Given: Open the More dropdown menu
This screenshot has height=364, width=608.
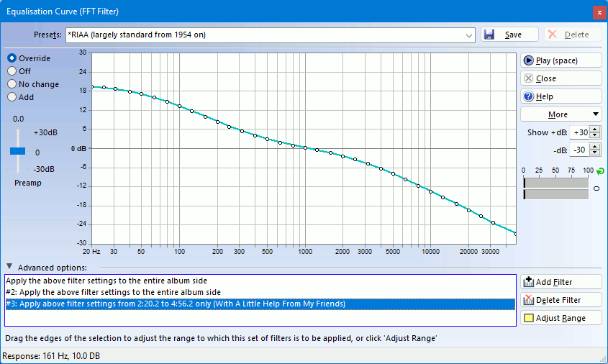Looking at the screenshot, I should 561,114.
